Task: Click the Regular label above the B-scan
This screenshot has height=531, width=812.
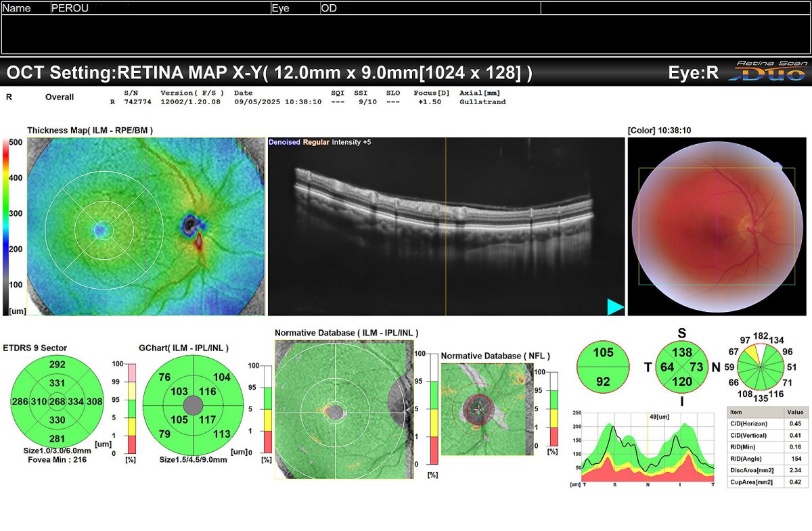Action: tap(316, 143)
